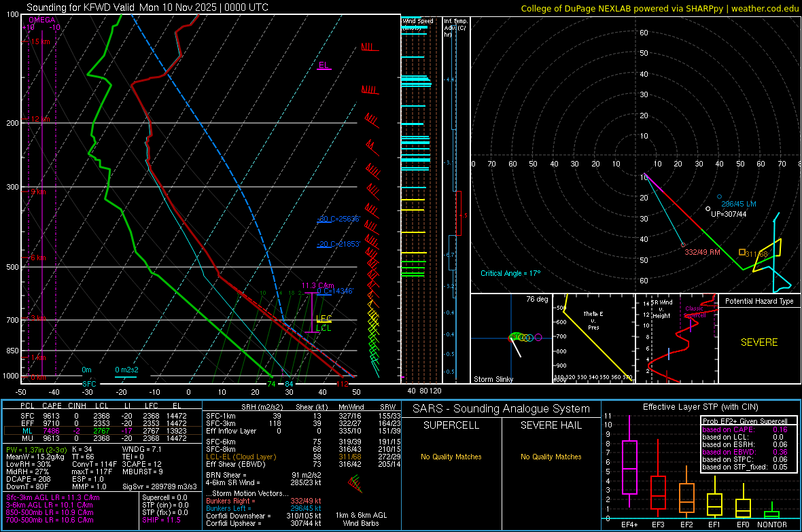Screen dimensions: 802x532
Task: Open the weather.cod.edu link in header
Action: [x=763, y=8]
